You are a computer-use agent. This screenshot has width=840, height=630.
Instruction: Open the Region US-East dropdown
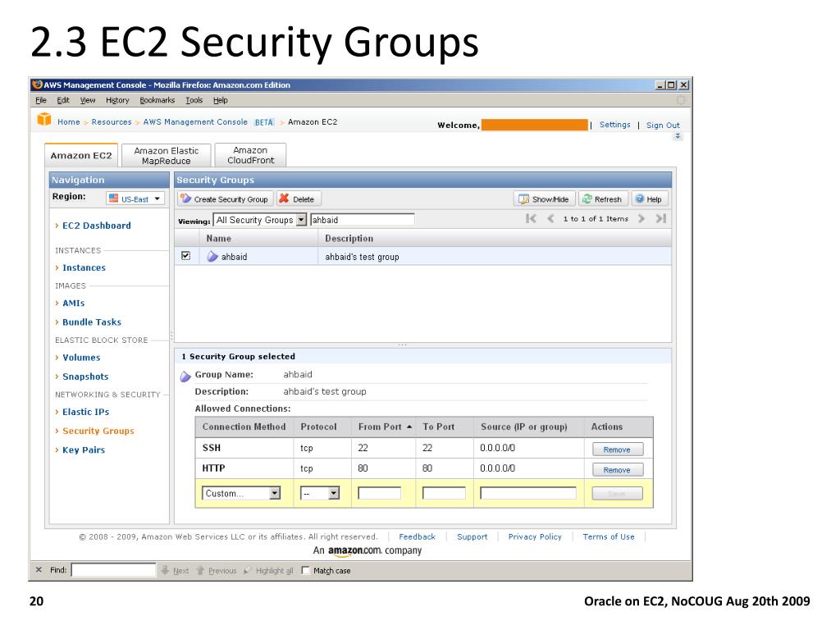[x=135, y=199]
